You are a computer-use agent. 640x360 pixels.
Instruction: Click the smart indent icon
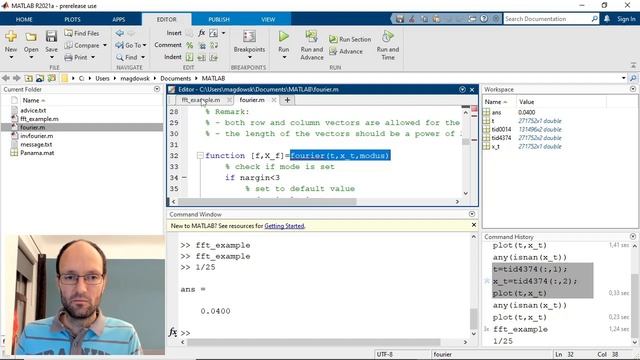point(190,57)
